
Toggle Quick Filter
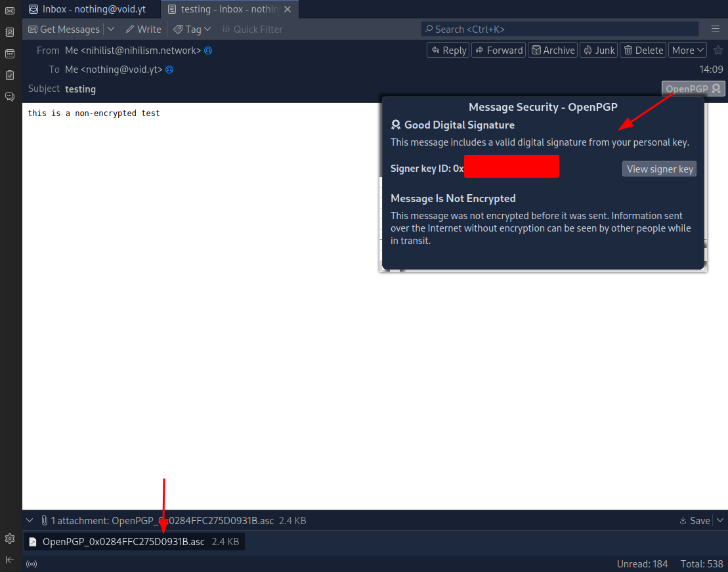click(x=252, y=30)
